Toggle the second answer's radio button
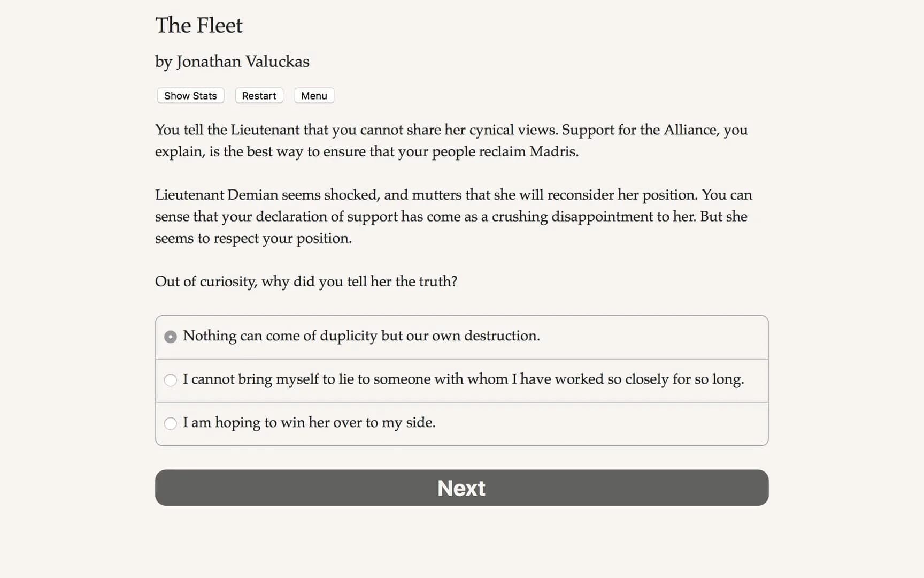This screenshot has height=578, width=924. pos(171,380)
